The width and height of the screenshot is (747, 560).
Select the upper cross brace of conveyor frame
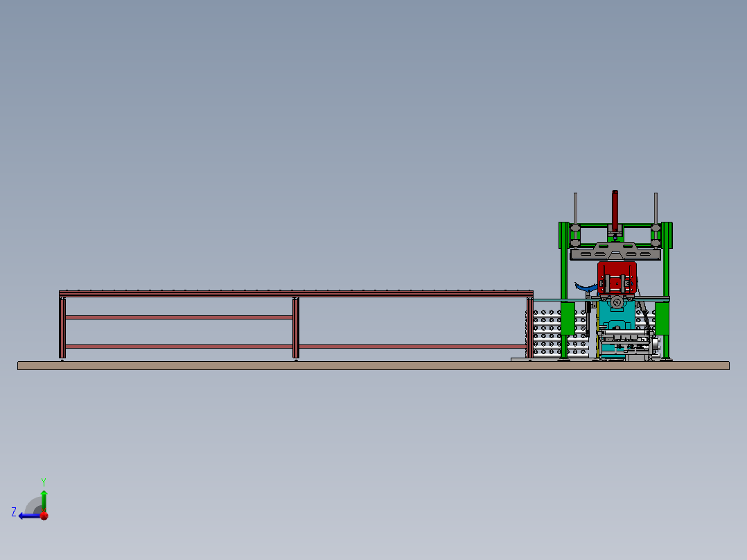[x=179, y=317]
